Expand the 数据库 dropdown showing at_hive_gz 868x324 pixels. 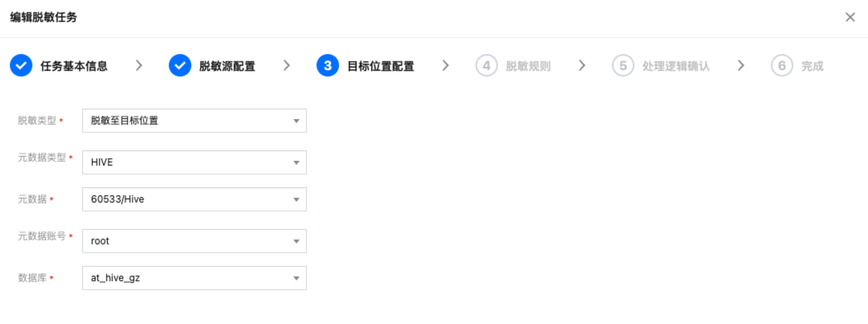tap(194, 278)
